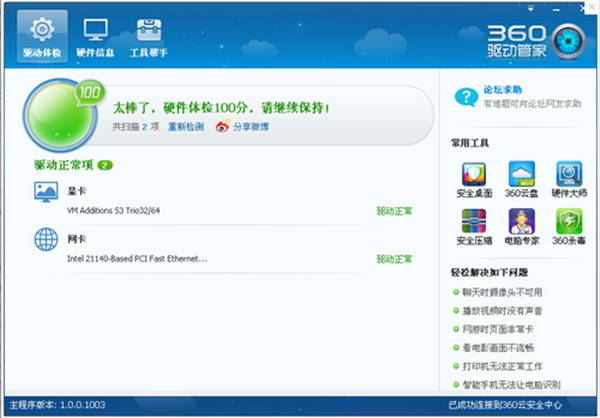
Task: Switch to 硬件信息 tab
Action: (x=95, y=36)
